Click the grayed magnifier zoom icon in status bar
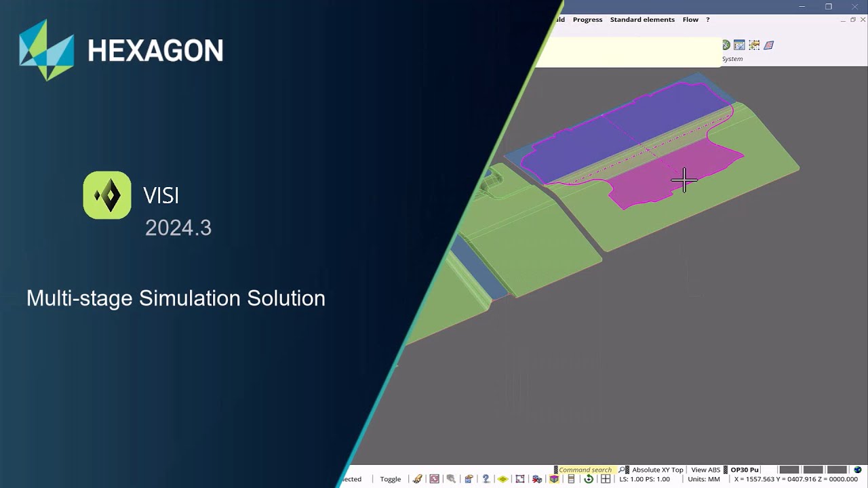The width and height of the screenshot is (868, 488). [451, 479]
